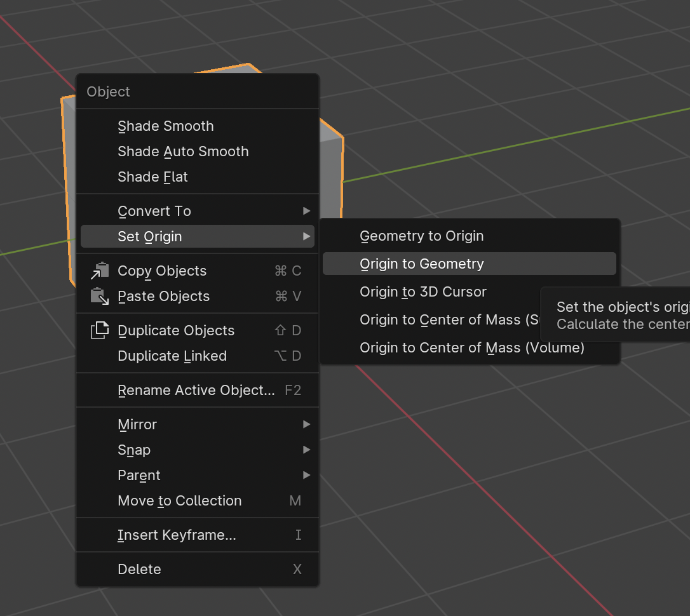Select Origin to Center of Mass (Volume)
This screenshot has width=690, height=616.
click(471, 347)
